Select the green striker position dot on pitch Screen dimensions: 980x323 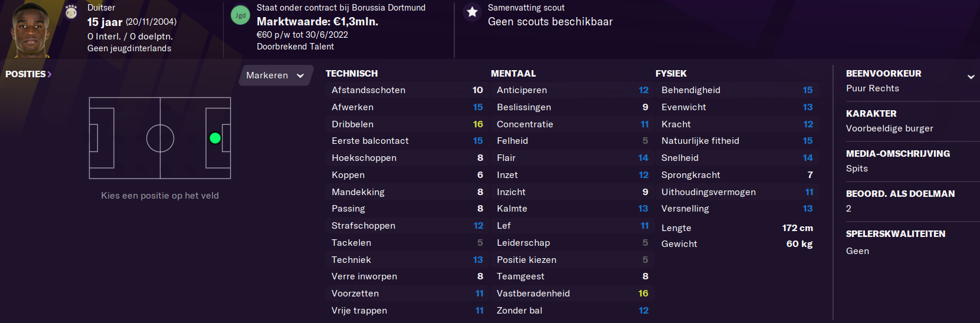pyautogui.click(x=215, y=138)
